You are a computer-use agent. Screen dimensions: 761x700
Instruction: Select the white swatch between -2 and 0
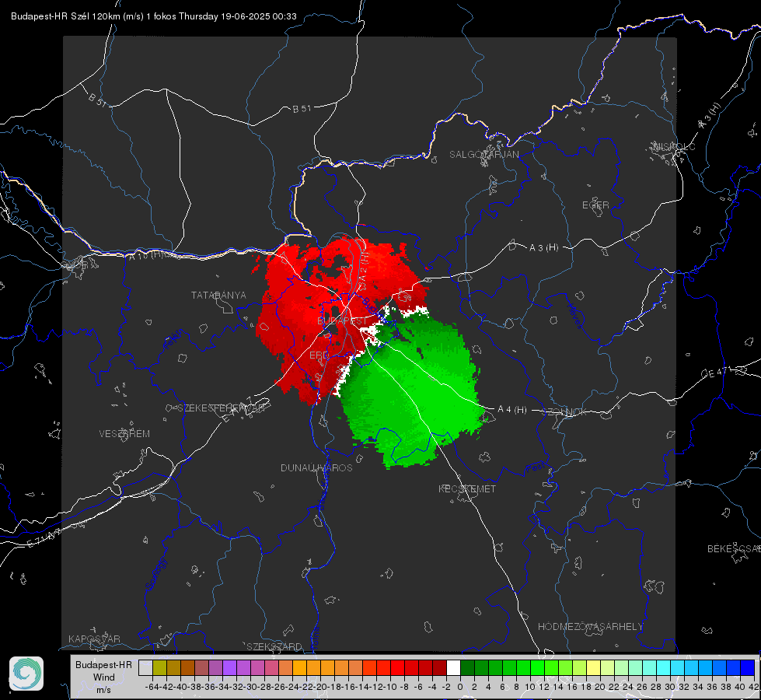tap(453, 667)
